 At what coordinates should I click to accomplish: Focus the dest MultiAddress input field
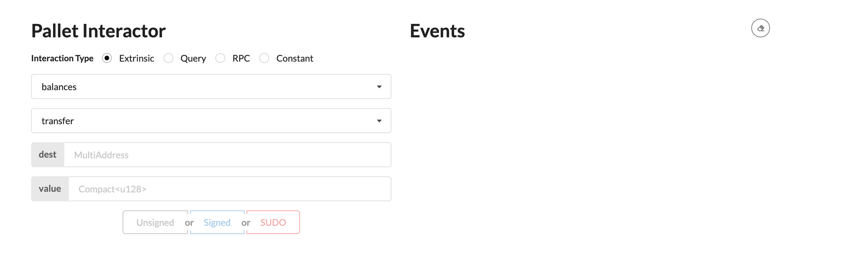click(227, 155)
